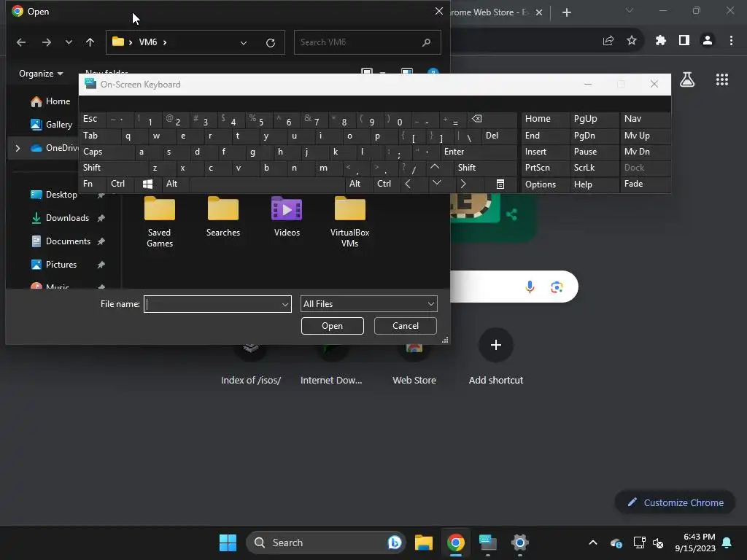Toggle left Ctrl on On-Screen Keyboard
Screen dimensions: 747x560
120,184
